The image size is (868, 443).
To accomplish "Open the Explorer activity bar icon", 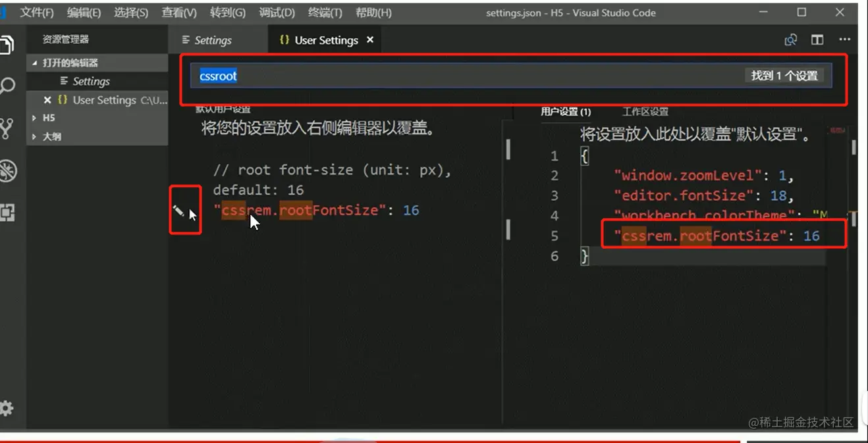I will 7,45.
